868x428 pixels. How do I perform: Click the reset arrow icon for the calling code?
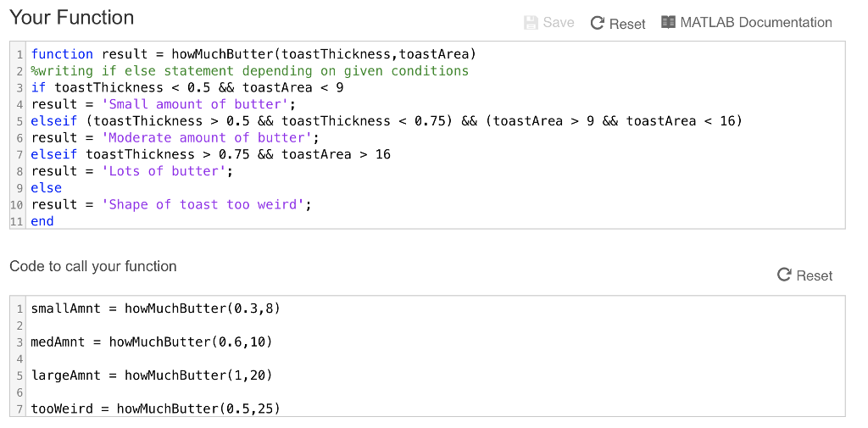pyautogui.click(x=784, y=275)
